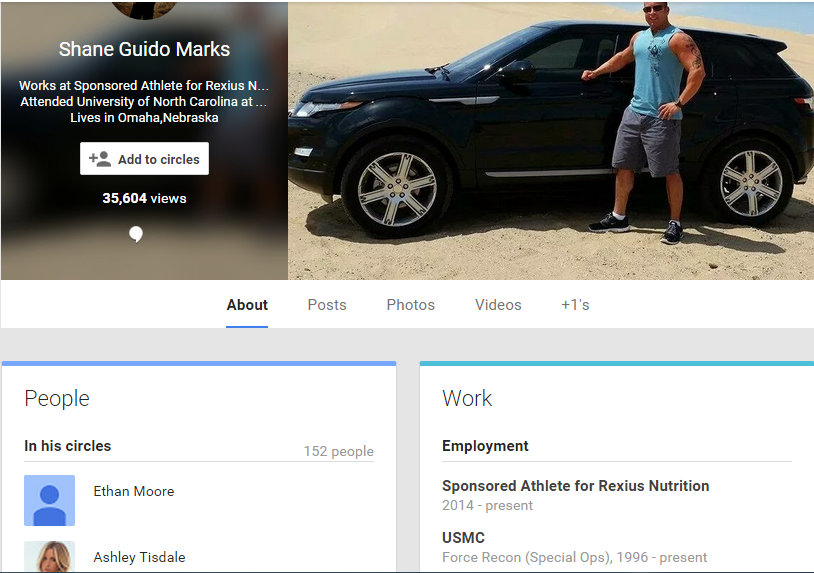Click the Shane Guido Marks profile name
Viewport: 814px width, 573px height.
click(x=144, y=49)
